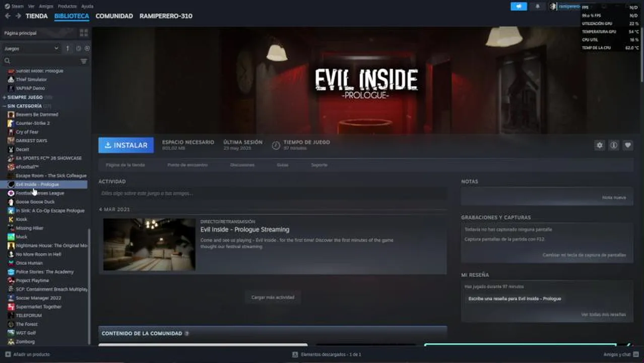This screenshot has height=363, width=644.
Task: Click the Deceit game icon
Action: (x=11, y=149)
